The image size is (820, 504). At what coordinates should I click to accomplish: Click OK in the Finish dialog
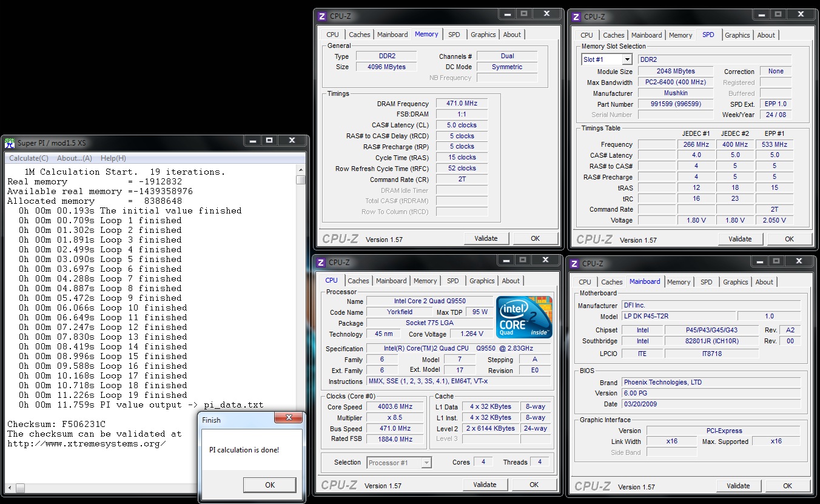point(270,485)
